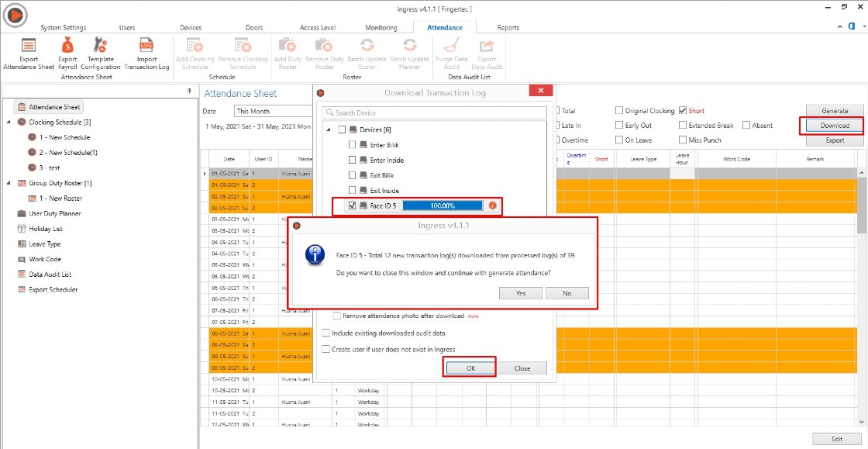Click Add Clocking Schedule icon
This screenshot has height=449, width=868.
[x=195, y=45]
